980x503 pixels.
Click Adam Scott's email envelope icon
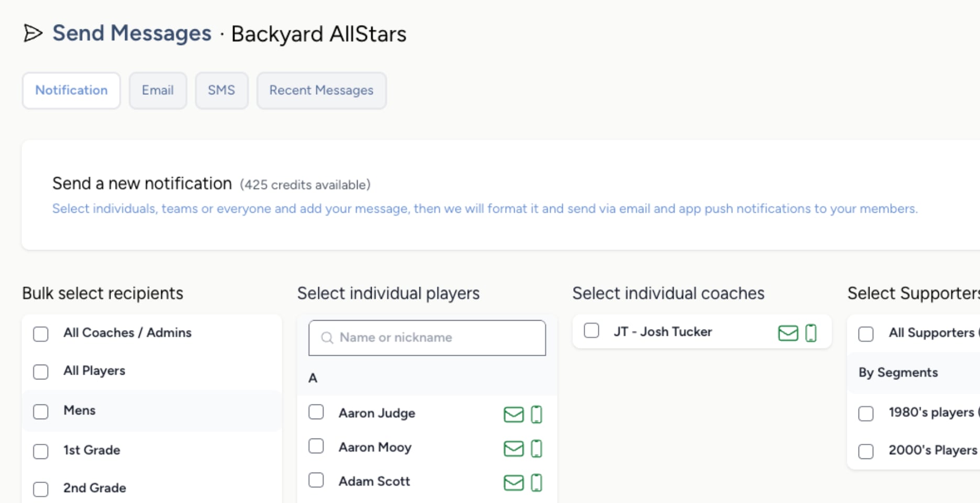[x=514, y=483]
